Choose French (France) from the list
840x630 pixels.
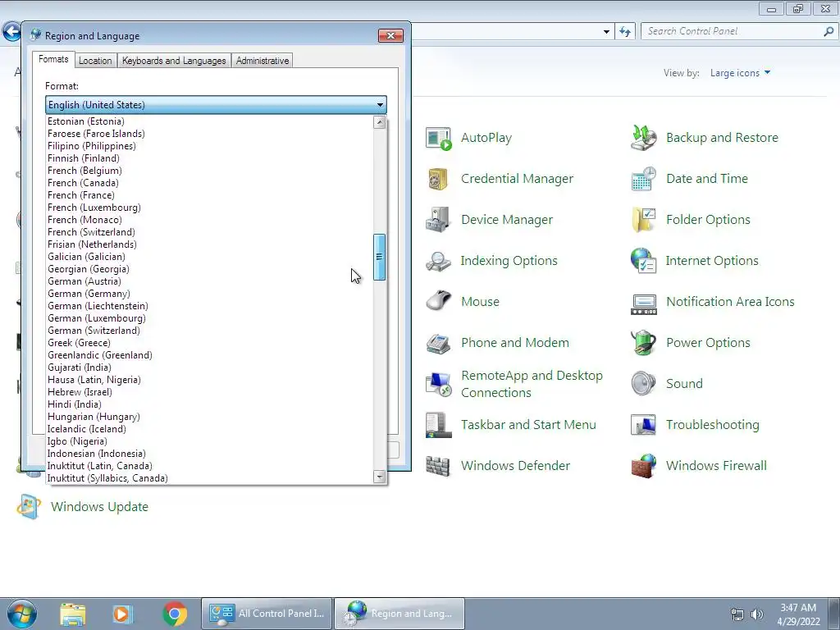(x=209, y=195)
